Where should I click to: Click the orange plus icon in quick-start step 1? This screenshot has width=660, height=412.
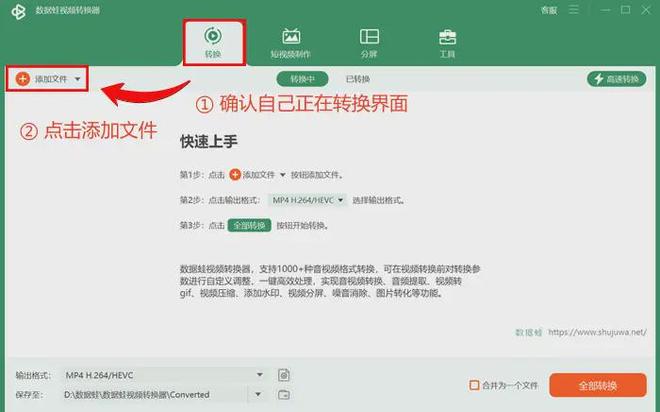(x=235, y=175)
